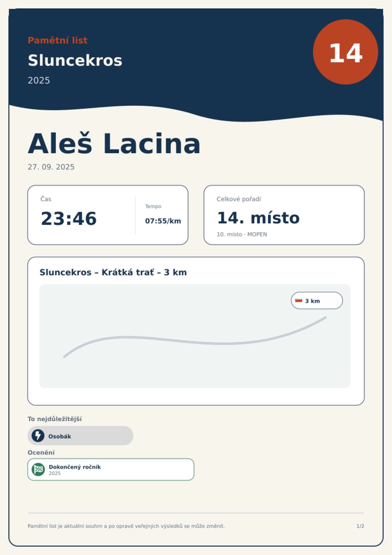This screenshot has height=555, width=392.
Task: Click the red ruler distance icon
Action: 299,300
